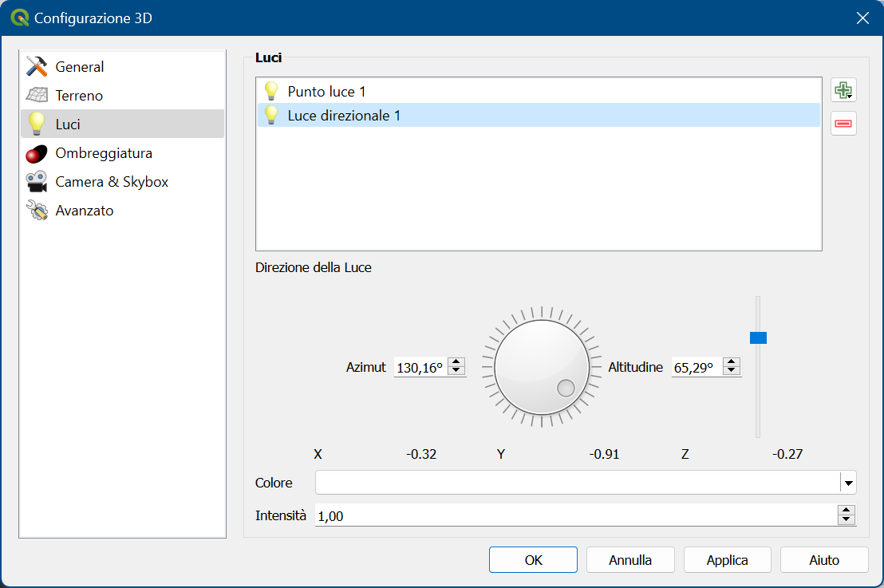Click the Applica button
Screen dimensions: 884x588
728,560
